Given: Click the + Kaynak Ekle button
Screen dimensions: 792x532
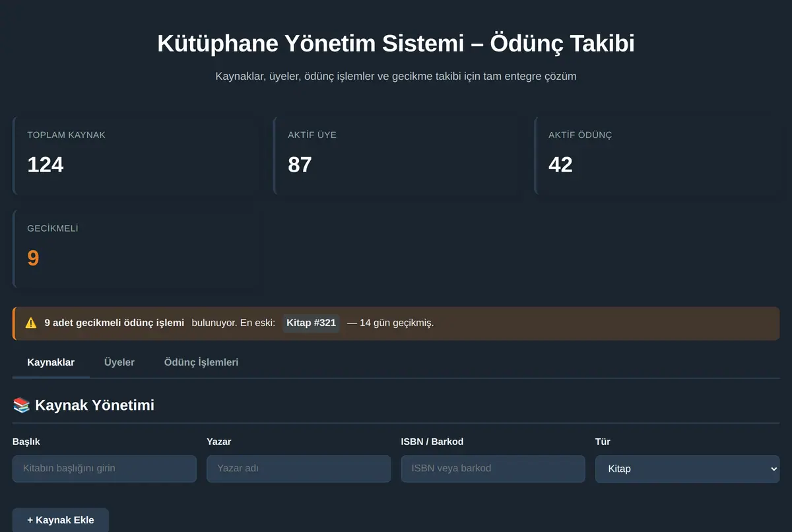Looking at the screenshot, I should (61, 520).
